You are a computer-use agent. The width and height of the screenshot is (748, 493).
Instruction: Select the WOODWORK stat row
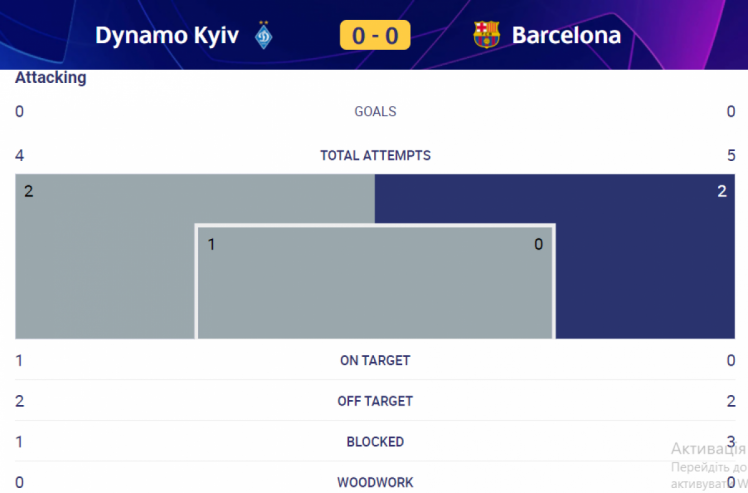pos(375,482)
